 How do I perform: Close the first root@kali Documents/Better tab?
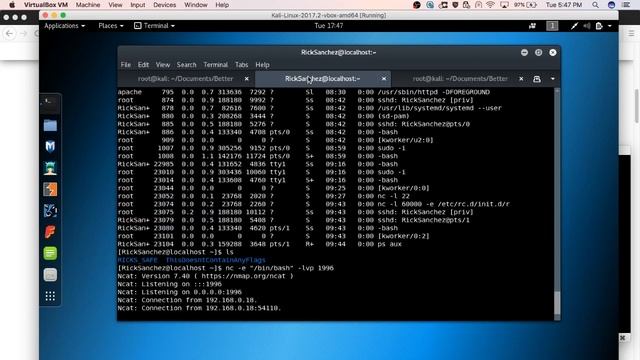pos(247,79)
